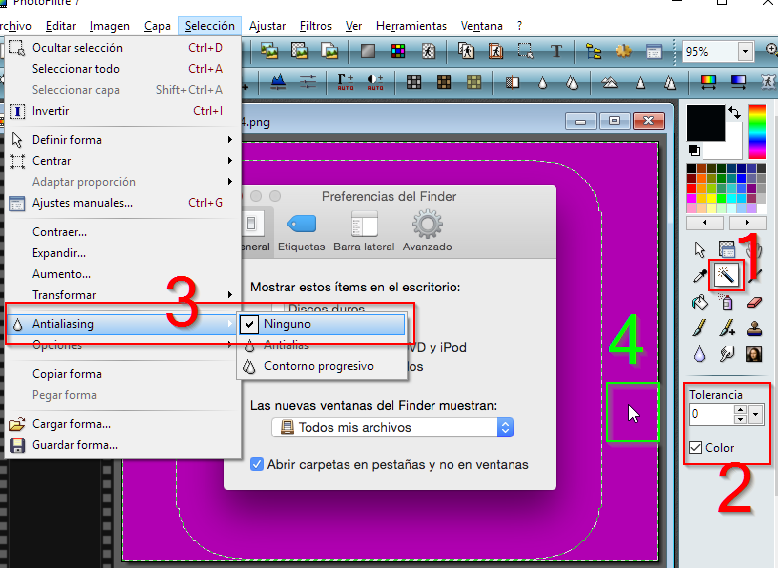Open the Tolerancia value dropdown arrow
This screenshot has height=568, width=778.
(x=756, y=414)
